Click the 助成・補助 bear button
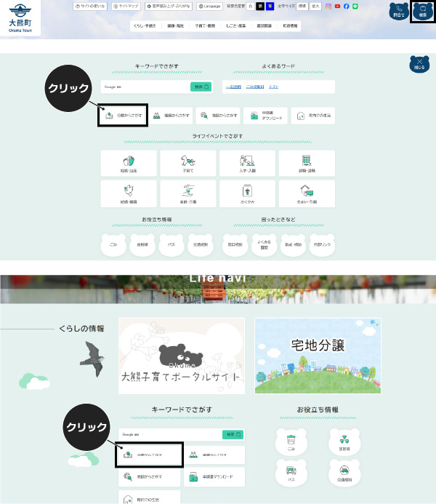The image size is (436, 504). tap(293, 244)
